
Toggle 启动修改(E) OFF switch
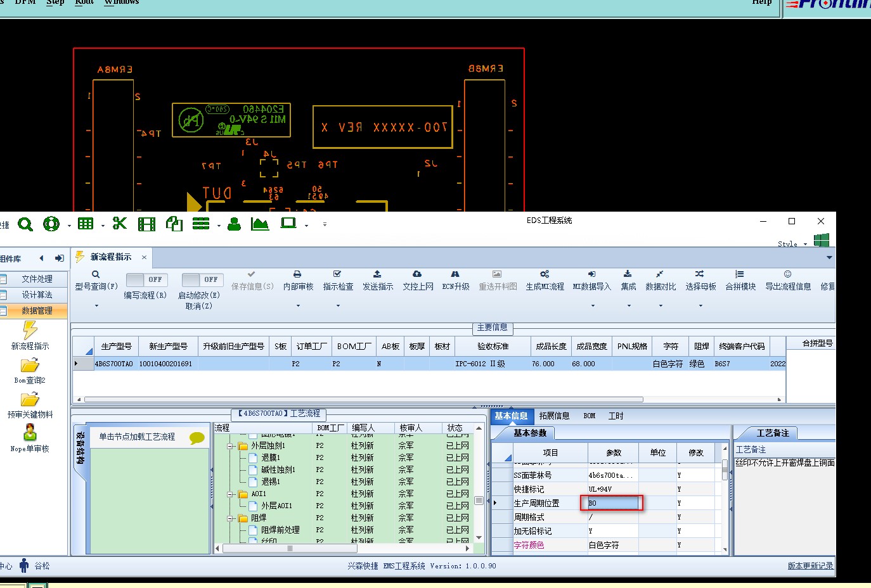202,279
